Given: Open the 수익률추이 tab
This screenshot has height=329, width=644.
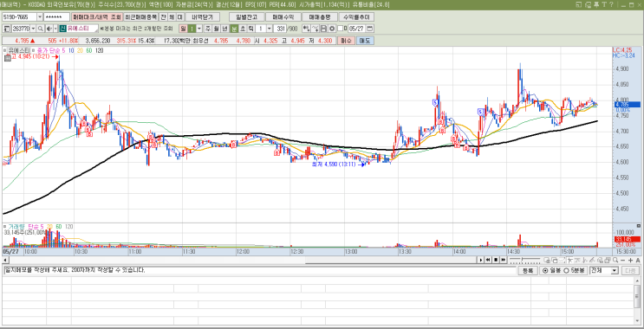Looking at the screenshot, I should click(x=356, y=16).
